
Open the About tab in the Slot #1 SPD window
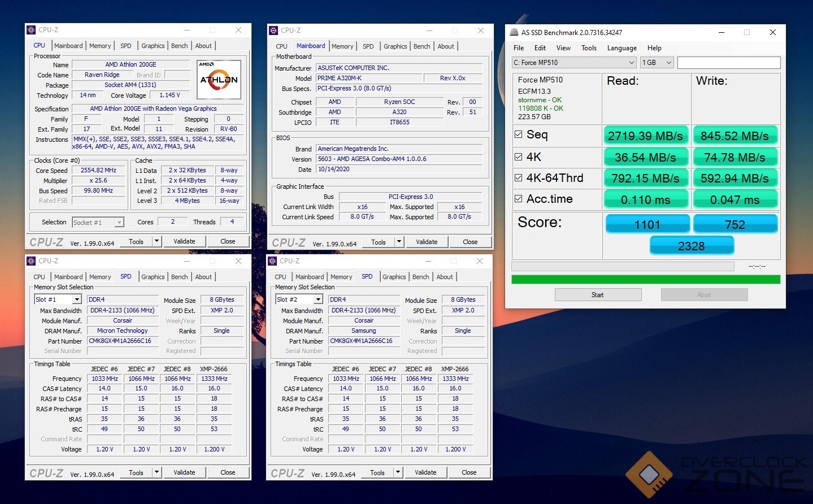(203, 277)
